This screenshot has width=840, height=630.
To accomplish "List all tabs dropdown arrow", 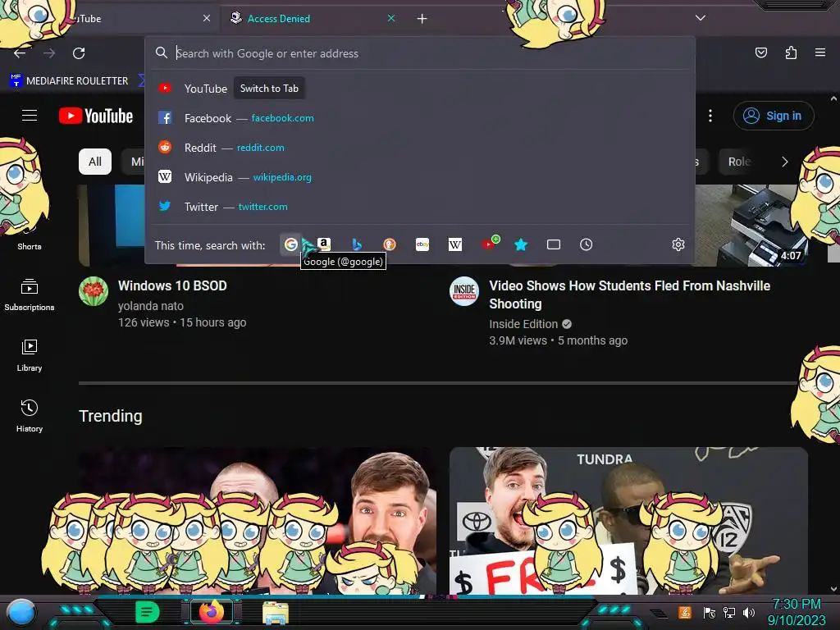I will click(x=701, y=18).
